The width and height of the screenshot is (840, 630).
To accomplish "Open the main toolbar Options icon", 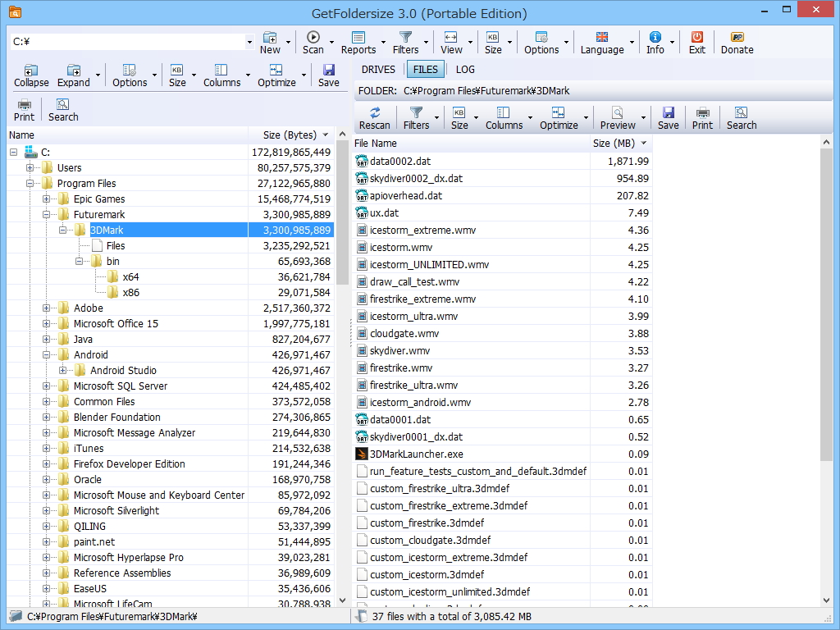I will coord(541,43).
